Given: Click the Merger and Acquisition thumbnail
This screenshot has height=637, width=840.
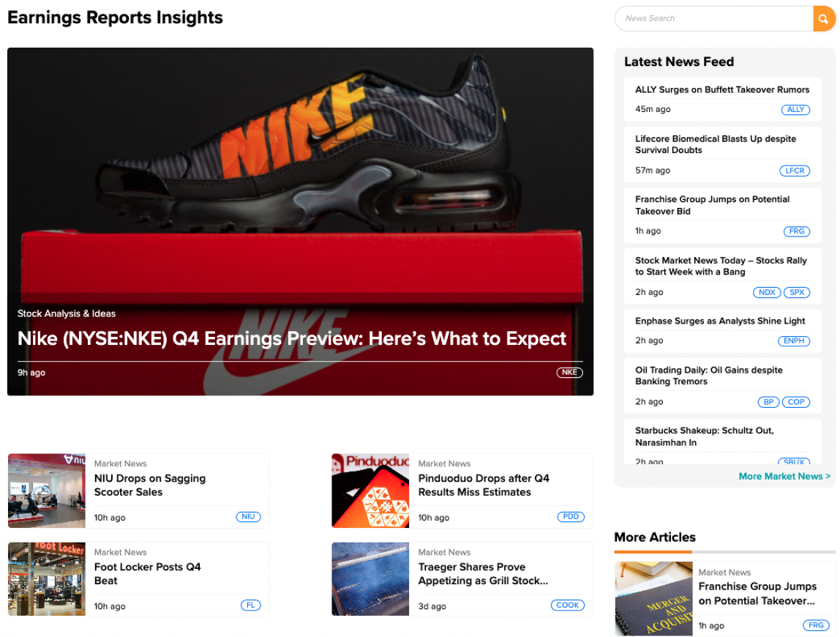Looking at the screenshot, I should click(x=653, y=598).
